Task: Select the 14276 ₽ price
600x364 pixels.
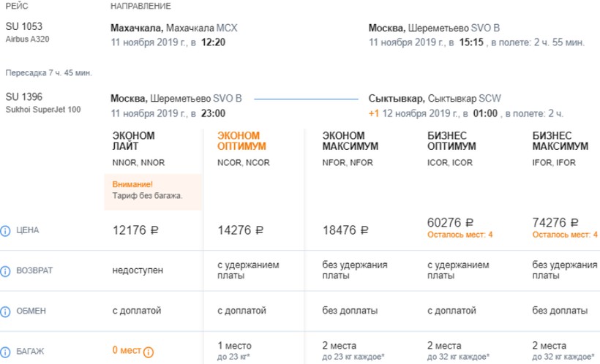Action: click(x=241, y=230)
